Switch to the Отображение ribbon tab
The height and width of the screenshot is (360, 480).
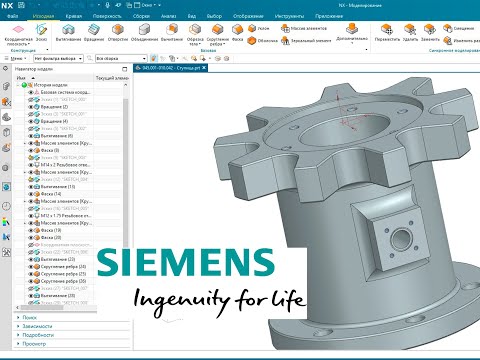click(248, 16)
